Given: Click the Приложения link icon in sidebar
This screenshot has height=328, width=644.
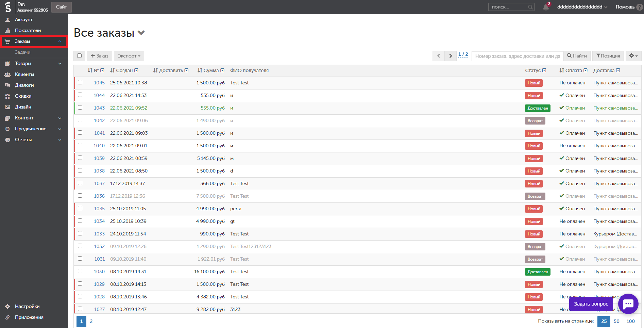Looking at the screenshot, I should pos(7,317).
